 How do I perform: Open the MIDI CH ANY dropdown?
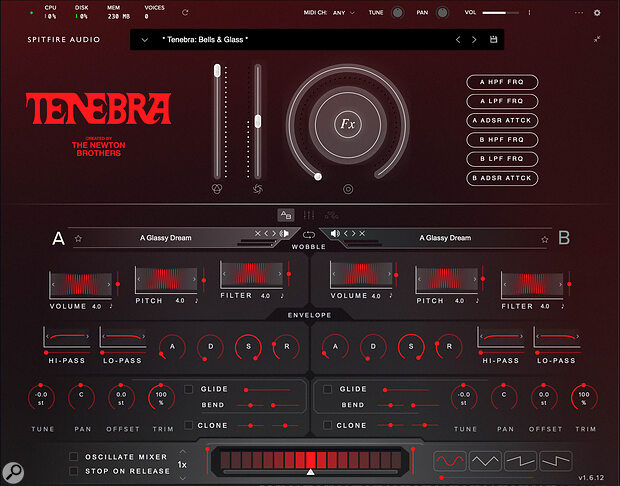(344, 13)
